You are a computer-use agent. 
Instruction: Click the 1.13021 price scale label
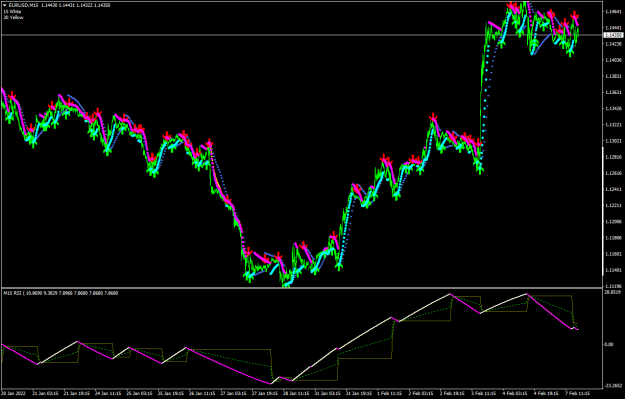[x=613, y=141]
